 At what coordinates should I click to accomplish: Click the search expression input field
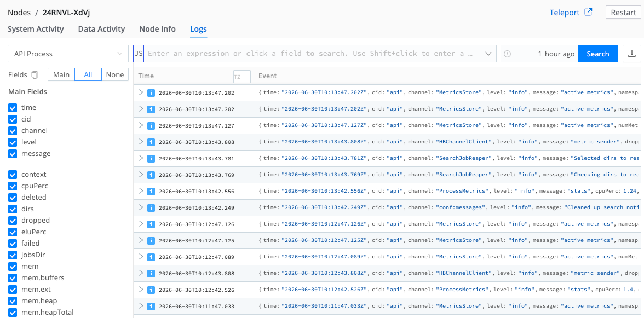pos(313,54)
